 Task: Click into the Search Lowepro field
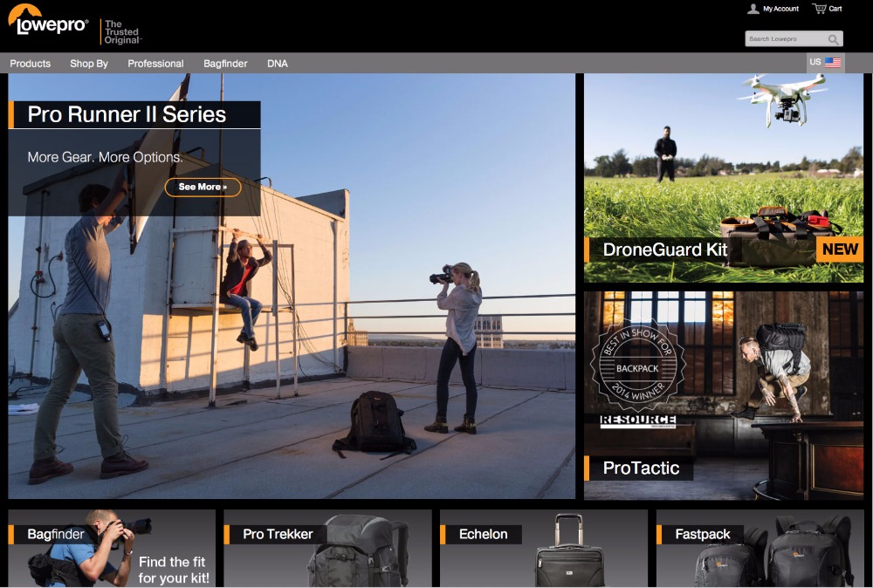point(784,39)
